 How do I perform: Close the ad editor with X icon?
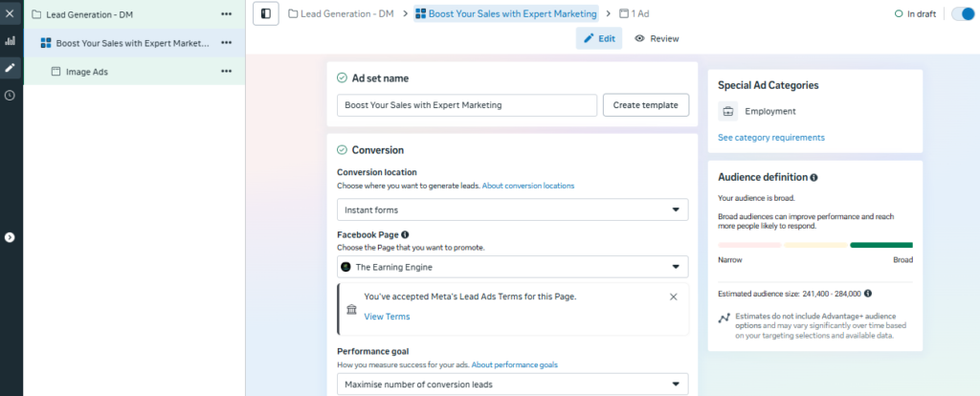(11, 14)
